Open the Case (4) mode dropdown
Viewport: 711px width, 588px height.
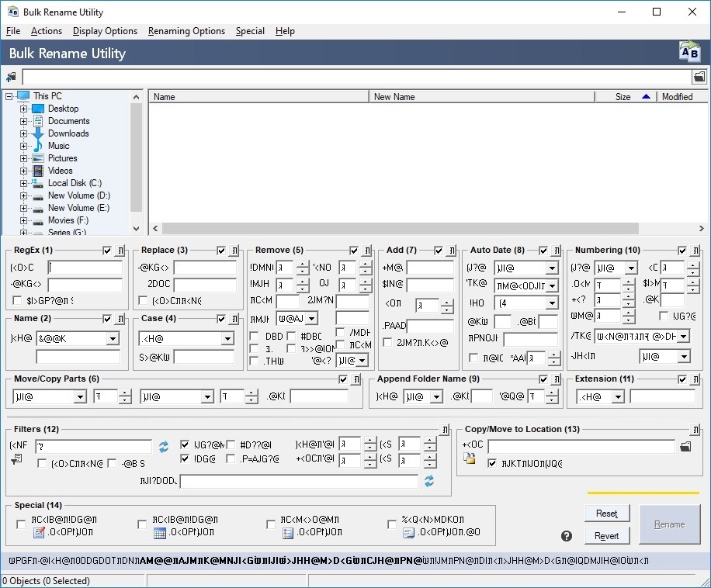click(x=227, y=339)
